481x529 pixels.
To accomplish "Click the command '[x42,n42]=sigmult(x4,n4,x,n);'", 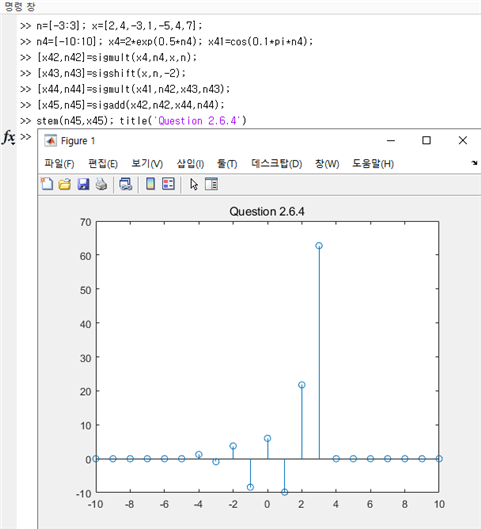I will point(117,57).
